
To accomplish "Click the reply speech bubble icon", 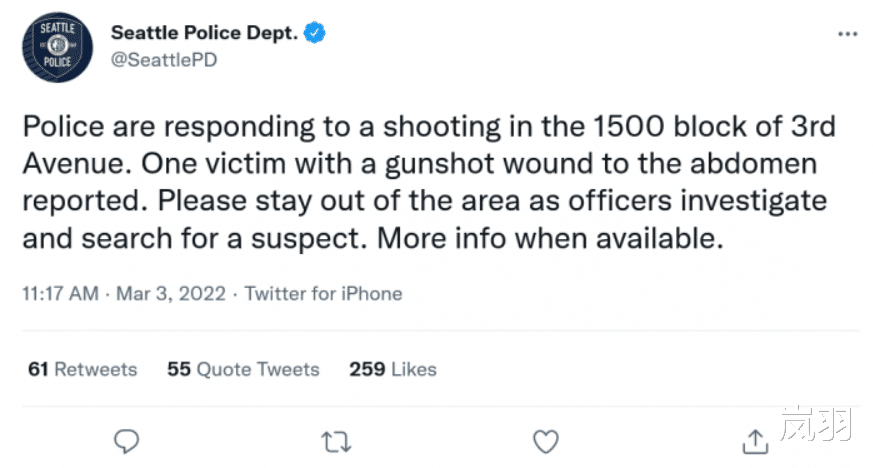I will 126,440.
